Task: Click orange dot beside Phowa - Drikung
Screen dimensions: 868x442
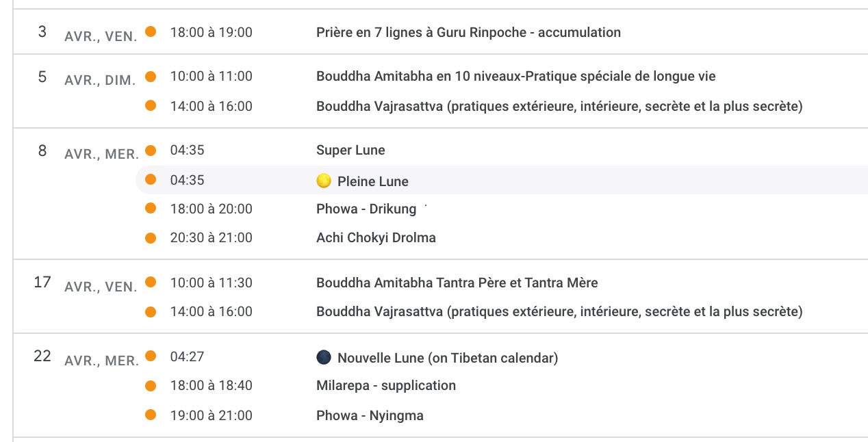Action: (x=151, y=209)
